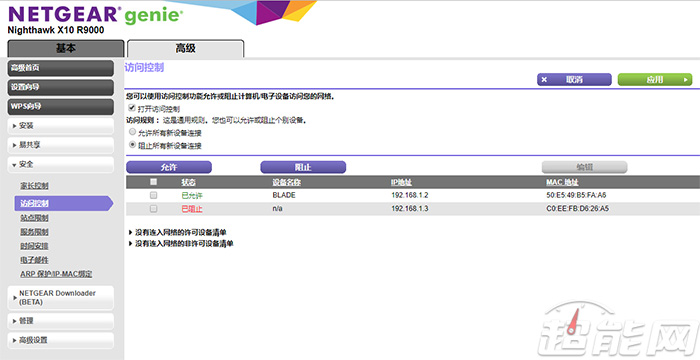Click the 已阻止 status text
Screen dimensions: 700x360
click(192, 209)
